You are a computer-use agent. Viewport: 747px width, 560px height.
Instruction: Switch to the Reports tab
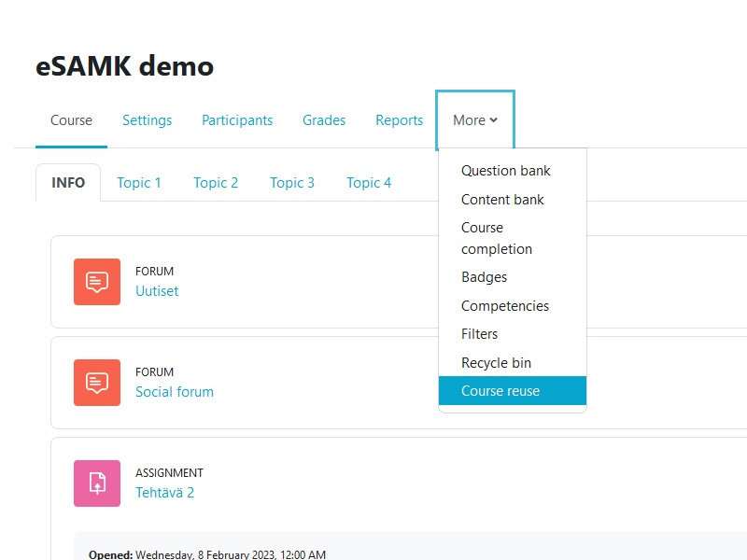click(400, 120)
